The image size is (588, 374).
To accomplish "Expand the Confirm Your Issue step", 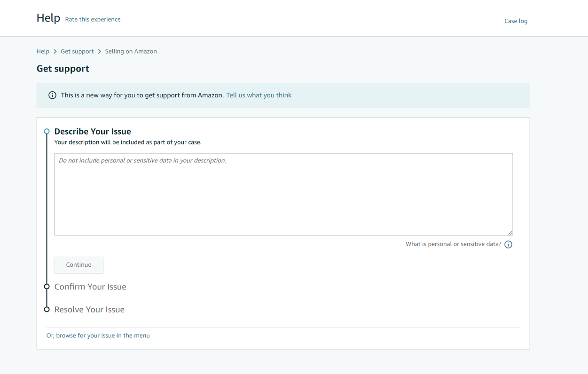I will click(90, 286).
